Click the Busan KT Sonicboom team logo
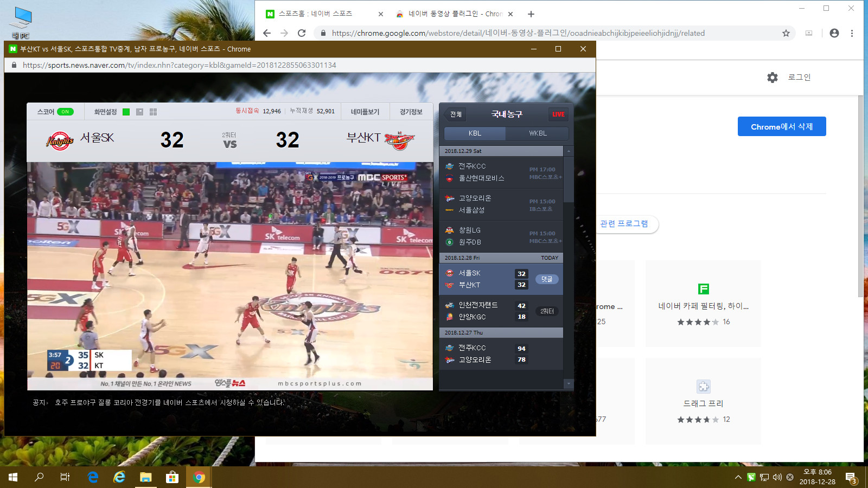Image resolution: width=868 pixels, height=488 pixels. click(399, 140)
